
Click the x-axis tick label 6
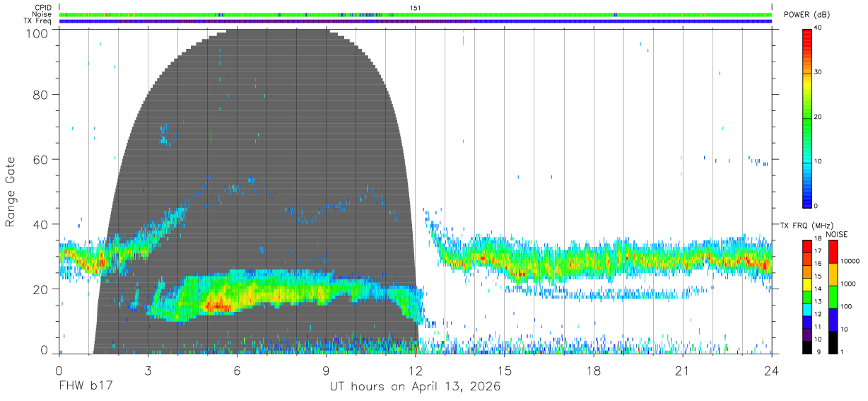click(x=237, y=371)
